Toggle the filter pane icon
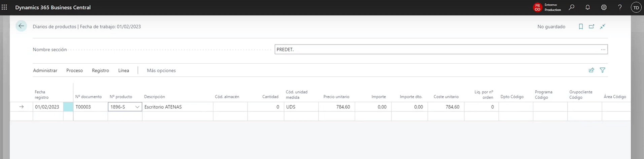This screenshot has height=159, width=644. click(x=603, y=70)
